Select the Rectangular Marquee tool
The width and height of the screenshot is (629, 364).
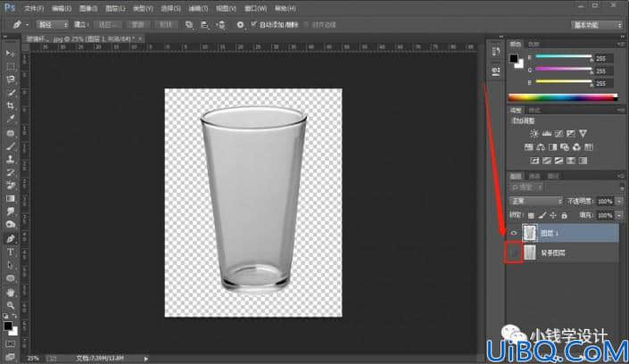click(11, 66)
